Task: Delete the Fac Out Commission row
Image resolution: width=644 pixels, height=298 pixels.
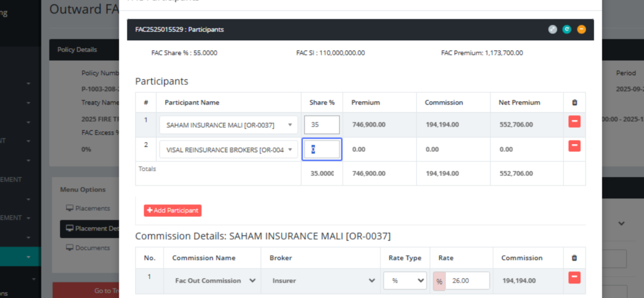Action: point(574,277)
